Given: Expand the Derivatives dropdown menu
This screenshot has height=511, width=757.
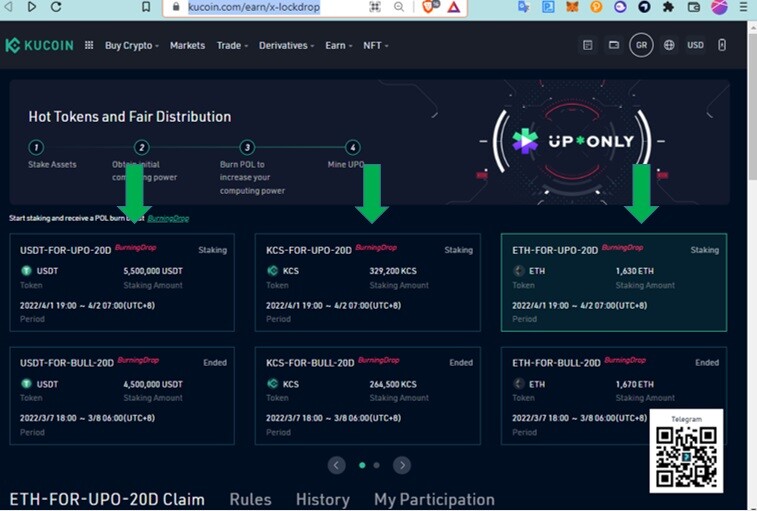Looking at the screenshot, I should click(287, 45).
